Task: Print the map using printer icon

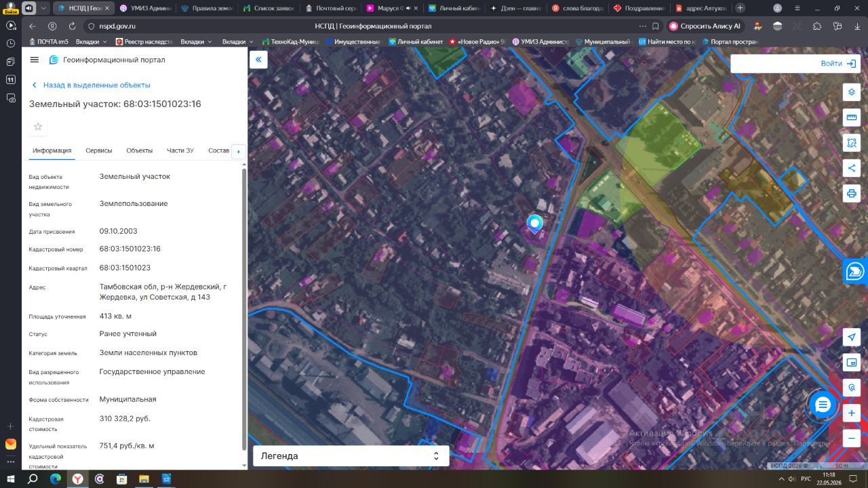Action: pyautogui.click(x=852, y=193)
